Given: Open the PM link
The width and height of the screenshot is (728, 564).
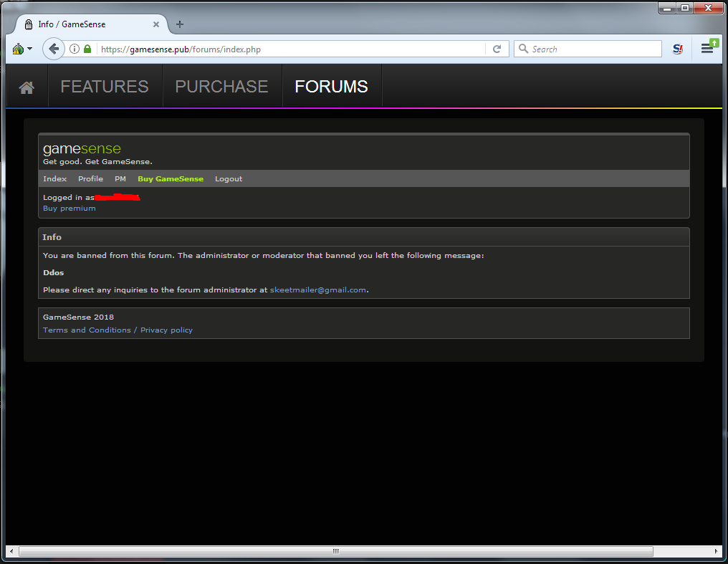Looking at the screenshot, I should pos(120,178).
